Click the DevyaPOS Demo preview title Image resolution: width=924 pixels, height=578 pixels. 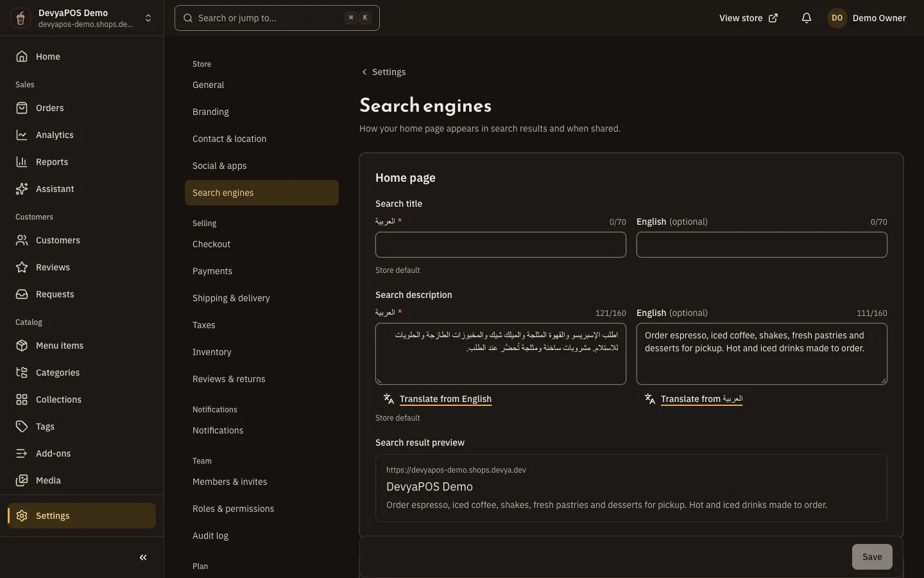pos(429,487)
